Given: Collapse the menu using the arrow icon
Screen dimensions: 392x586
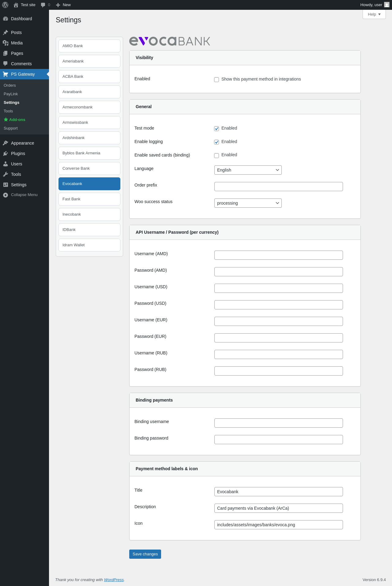Looking at the screenshot, I should point(6,195).
